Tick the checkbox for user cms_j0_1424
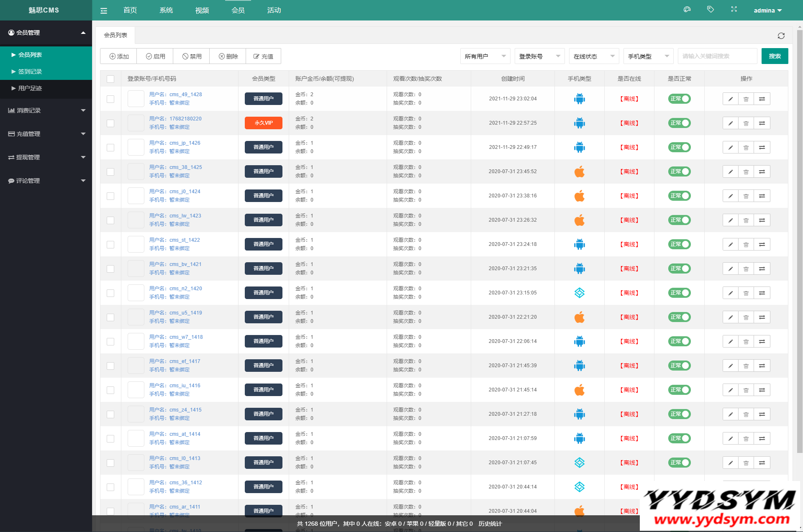The width and height of the screenshot is (803, 532). [x=110, y=196]
